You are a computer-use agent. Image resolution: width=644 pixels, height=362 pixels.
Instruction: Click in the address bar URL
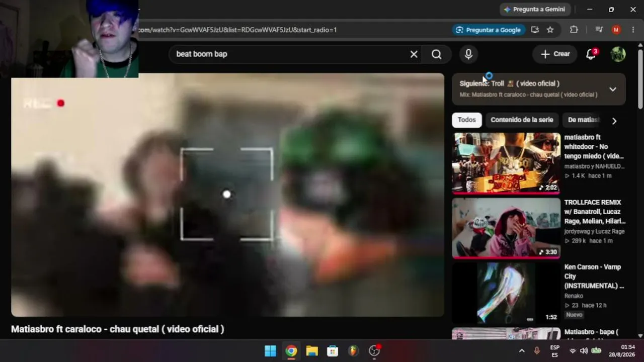coord(236,30)
